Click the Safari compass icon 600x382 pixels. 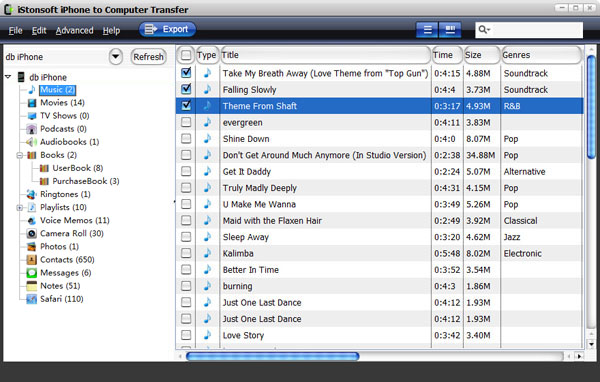(x=31, y=299)
